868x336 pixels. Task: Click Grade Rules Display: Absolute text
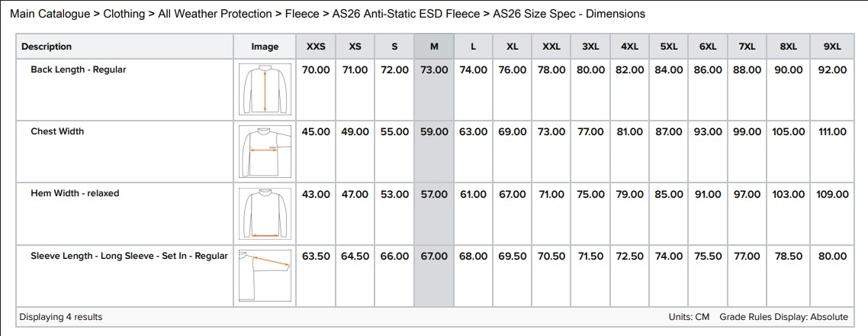click(783, 317)
